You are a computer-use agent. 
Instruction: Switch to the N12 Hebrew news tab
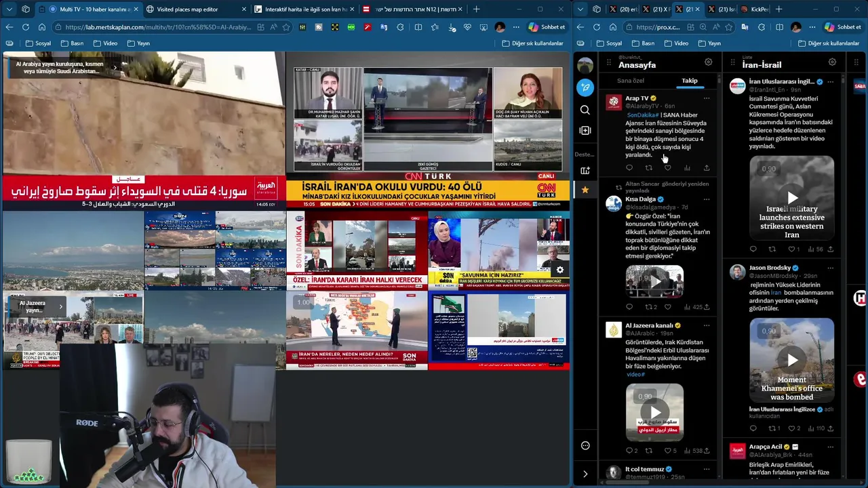pyautogui.click(x=414, y=9)
